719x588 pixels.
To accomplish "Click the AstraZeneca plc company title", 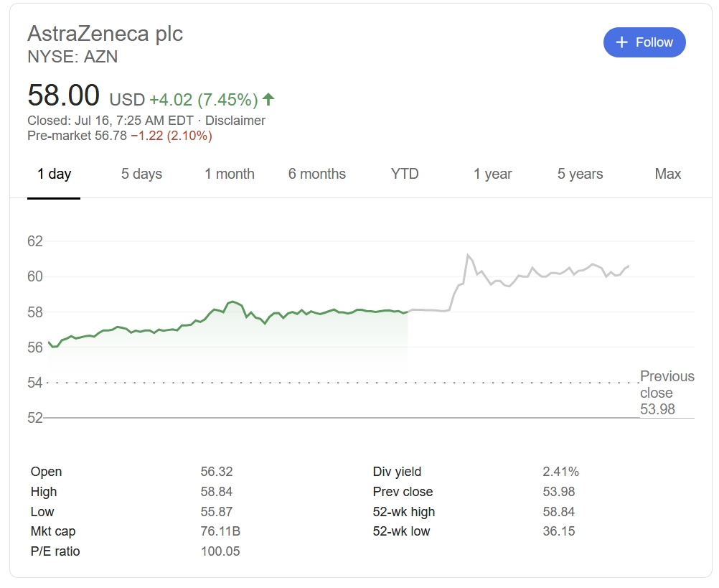I will click(x=105, y=34).
